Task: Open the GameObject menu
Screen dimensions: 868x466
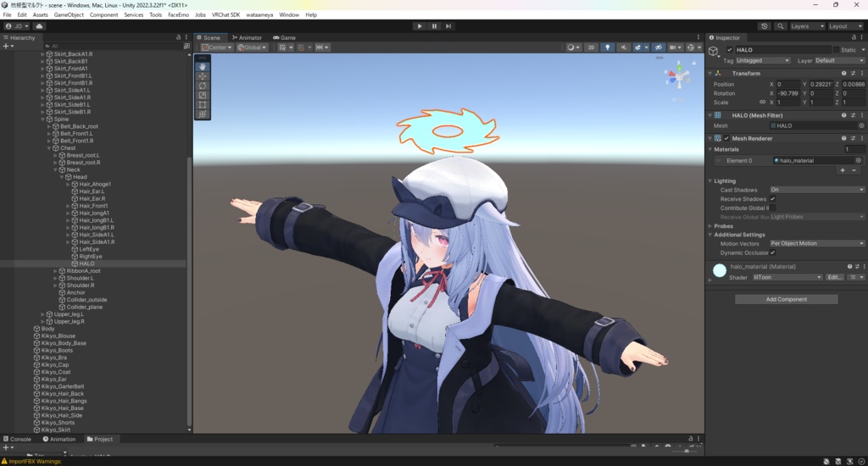Action: coord(69,15)
